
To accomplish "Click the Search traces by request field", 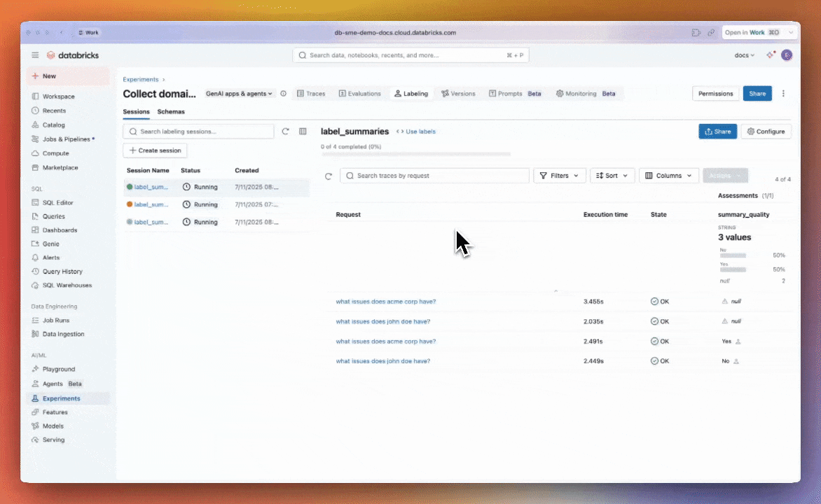I will click(x=434, y=176).
